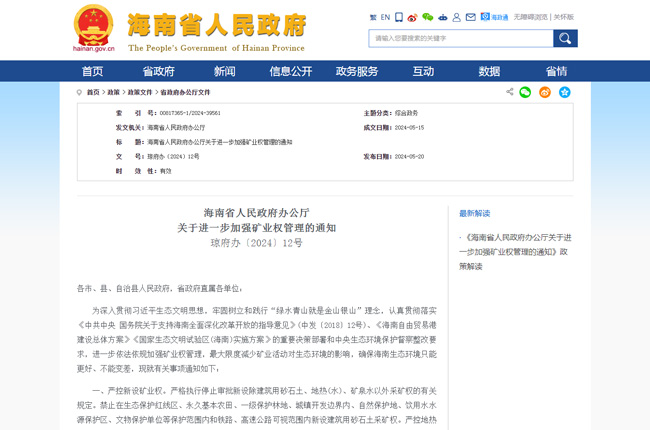Screen dimensions: 650x430
Task: Click the magnifier search button
Action: click(565, 38)
